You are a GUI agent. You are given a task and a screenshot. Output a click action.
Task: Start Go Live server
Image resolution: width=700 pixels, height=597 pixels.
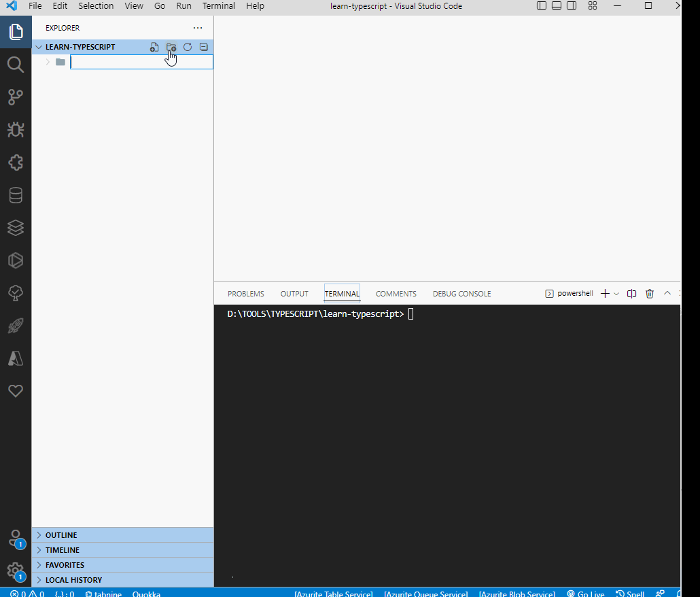(x=586, y=594)
